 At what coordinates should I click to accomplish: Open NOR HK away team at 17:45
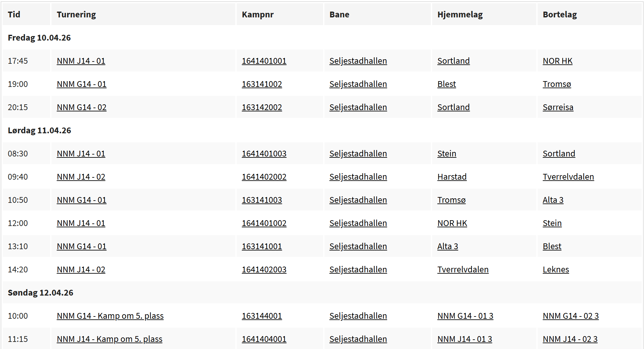[557, 61]
